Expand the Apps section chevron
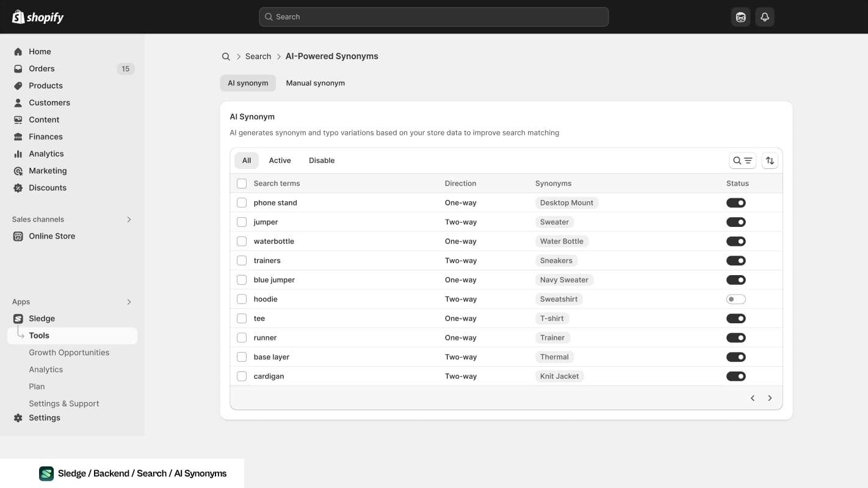The image size is (868, 488). [129, 302]
